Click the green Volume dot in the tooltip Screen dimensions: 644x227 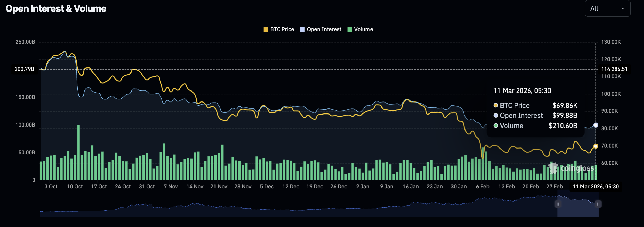coord(496,126)
